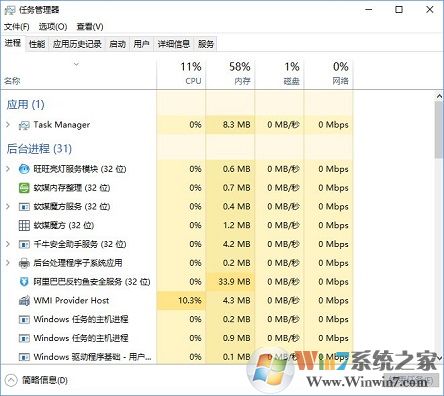Screen dimensions: 444x396
Task: Switch to the 用户 tab
Action: click(141, 44)
